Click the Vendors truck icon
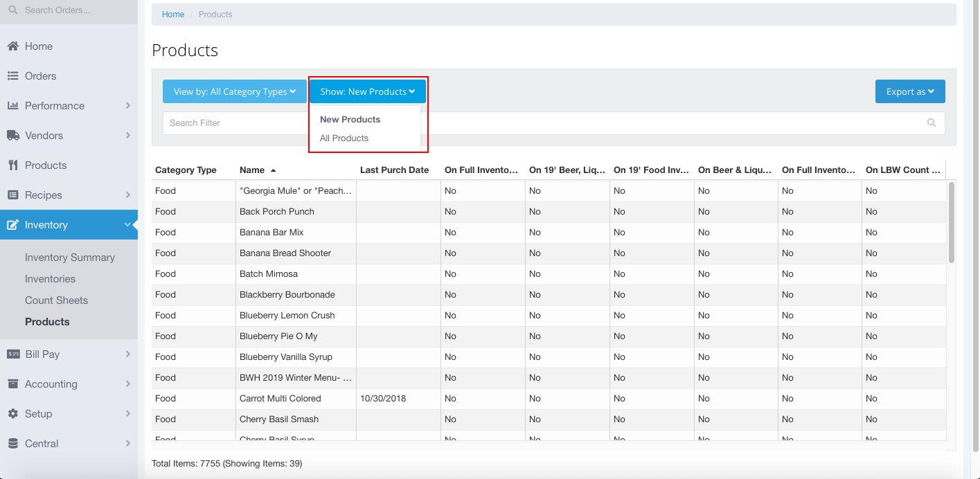 [12, 136]
